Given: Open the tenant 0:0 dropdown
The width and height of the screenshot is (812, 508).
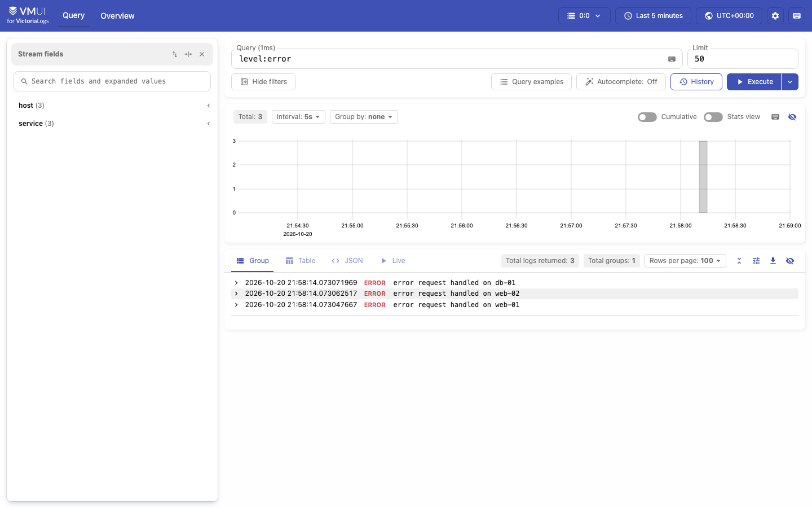Looking at the screenshot, I should 584,16.
